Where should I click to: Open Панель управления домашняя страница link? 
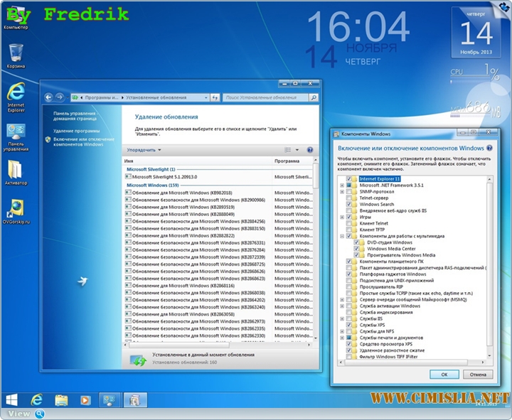[x=75, y=116]
